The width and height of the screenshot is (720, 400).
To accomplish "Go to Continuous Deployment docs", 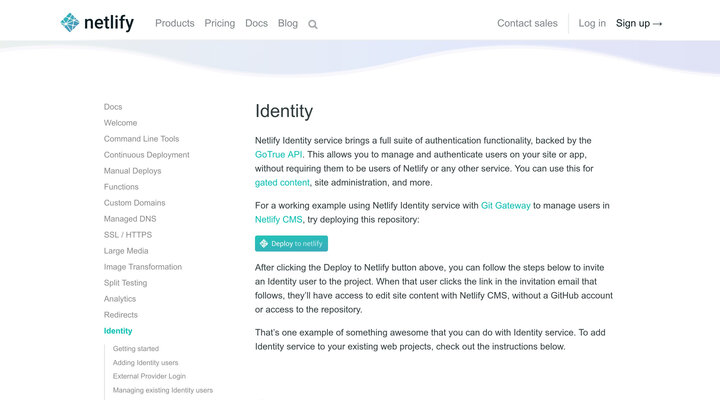I will [146, 155].
